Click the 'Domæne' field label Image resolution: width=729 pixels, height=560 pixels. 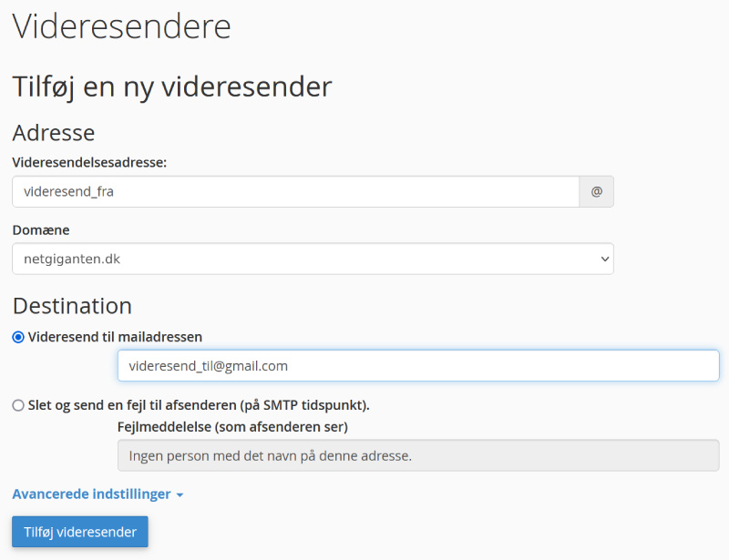pyautogui.click(x=41, y=230)
